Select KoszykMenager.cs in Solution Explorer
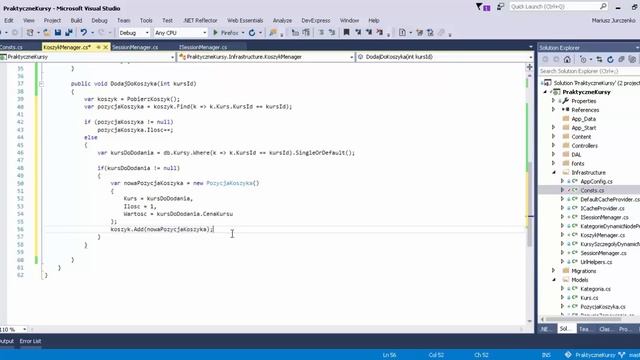 coord(602,236)
